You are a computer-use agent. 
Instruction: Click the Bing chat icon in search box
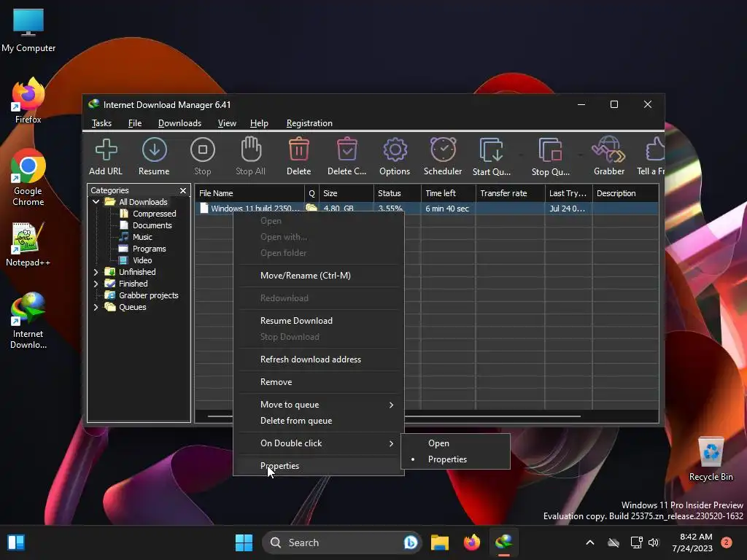[x=410, y=542]
